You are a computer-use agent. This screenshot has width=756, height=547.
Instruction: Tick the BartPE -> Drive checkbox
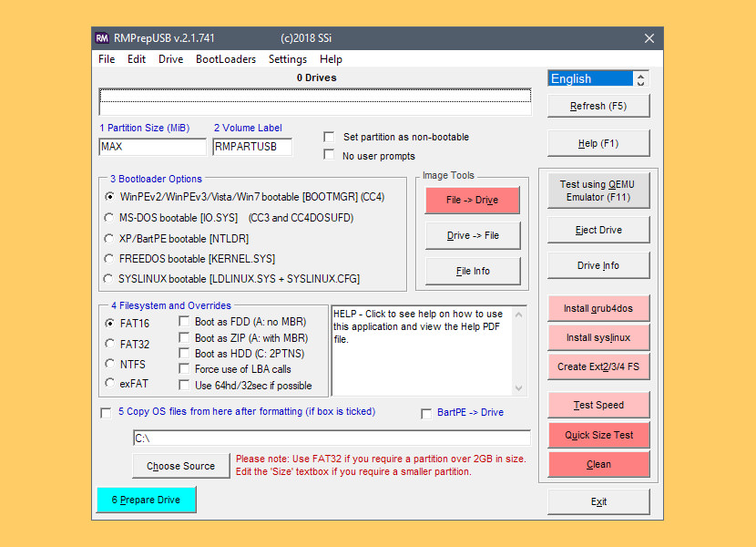coord(426,414)
